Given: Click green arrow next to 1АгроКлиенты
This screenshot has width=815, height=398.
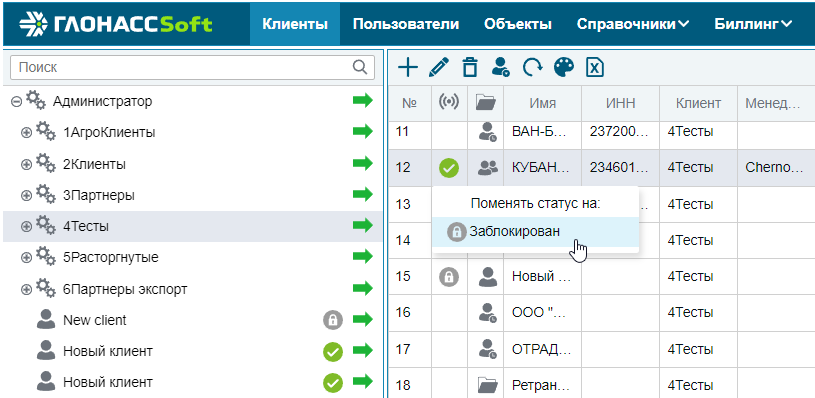Looking at the screenshot, I should (x=363, y=131).
